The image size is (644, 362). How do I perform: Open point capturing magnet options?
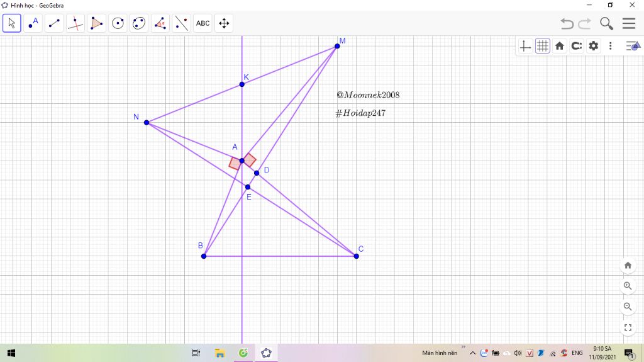click(x=577, y=46)
